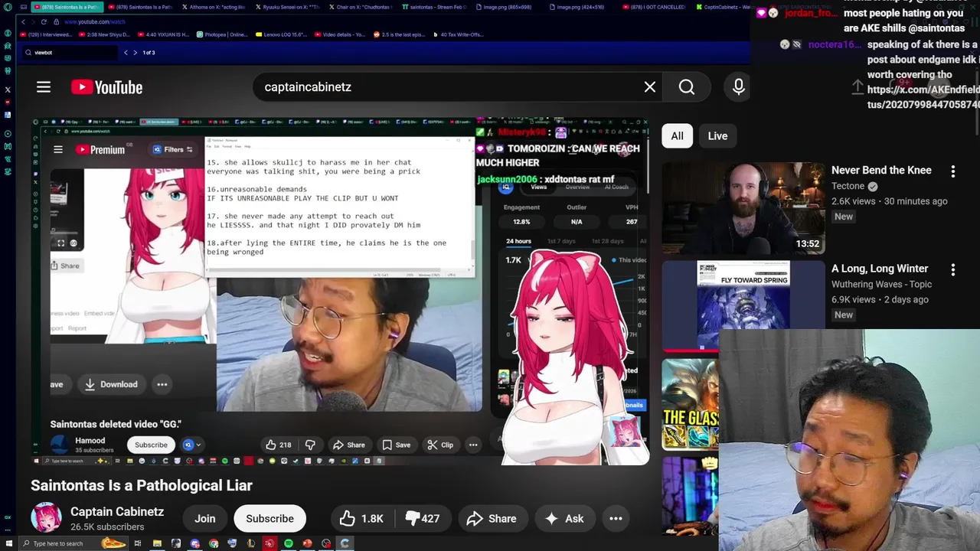The height and width of the screenshot is (551, 980).
Task: Clear the captaincabinetz search text
Action: 650,87
